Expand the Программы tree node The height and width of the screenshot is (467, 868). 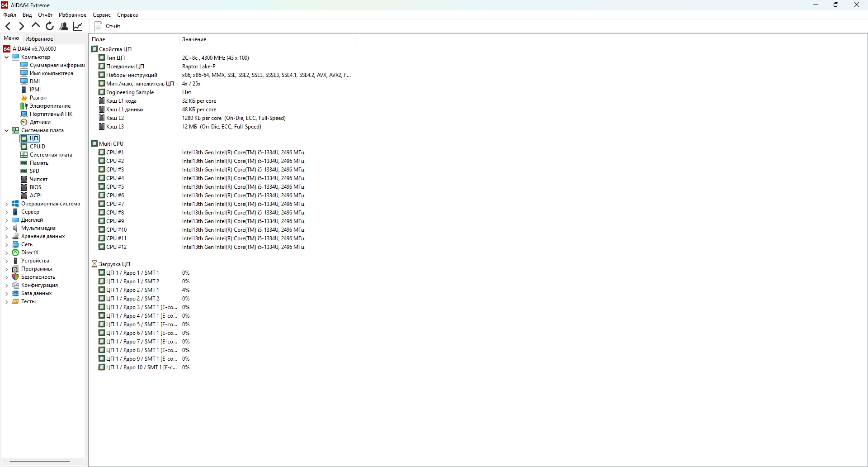click(6, 269)
